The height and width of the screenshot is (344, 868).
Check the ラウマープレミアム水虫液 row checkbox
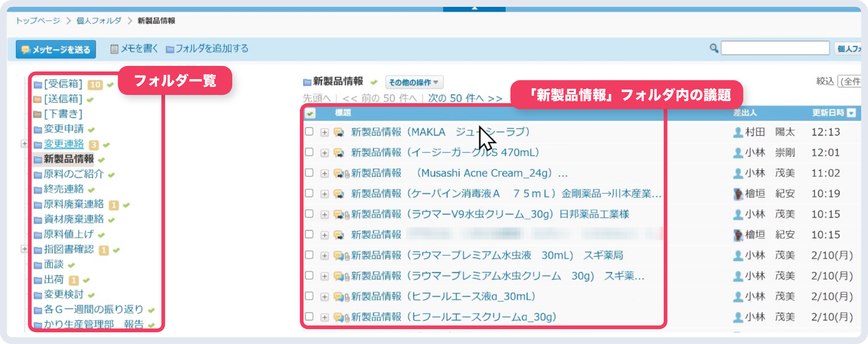309,255
